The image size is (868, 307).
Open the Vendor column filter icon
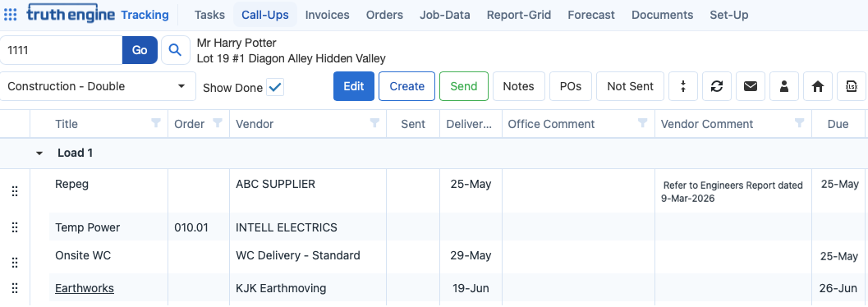(x=374, y=123)
